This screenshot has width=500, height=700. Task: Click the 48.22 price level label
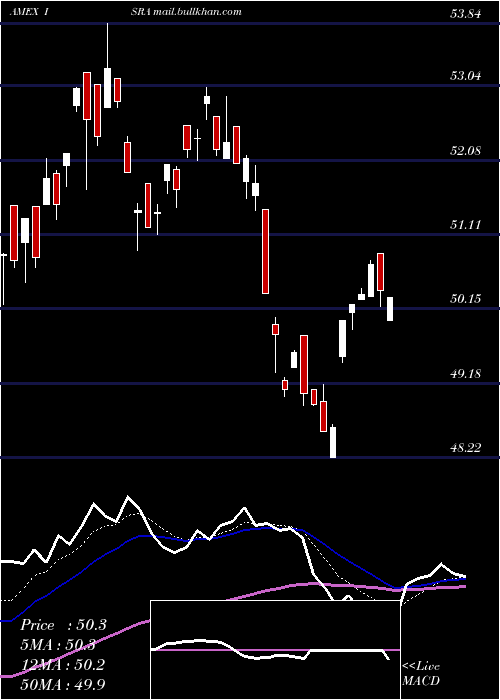[x=466, y=448]
